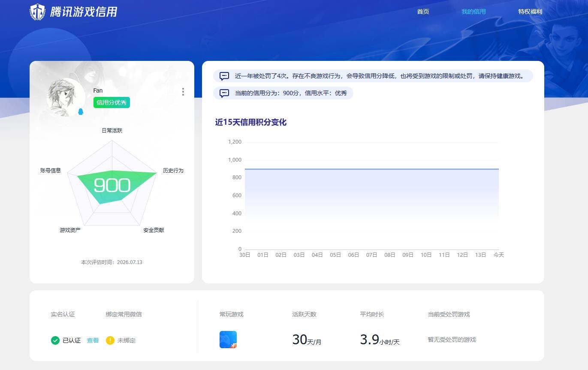Open the three-dot menu on the profile card

pyautogui.click(x=183, y=92)
